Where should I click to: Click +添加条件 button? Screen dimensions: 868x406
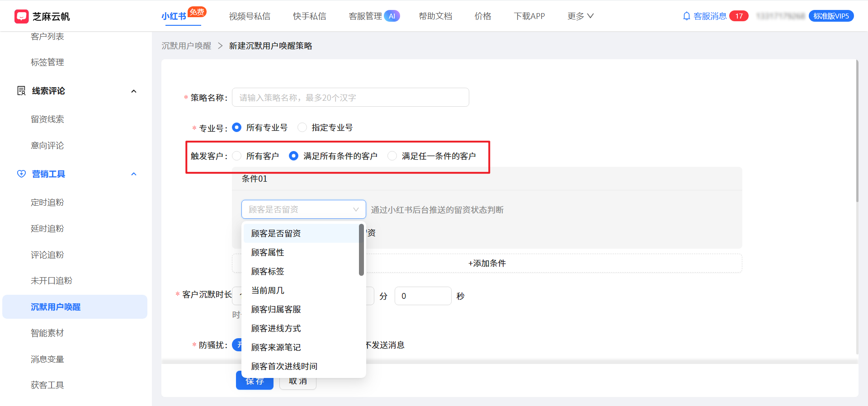(487, 263)
